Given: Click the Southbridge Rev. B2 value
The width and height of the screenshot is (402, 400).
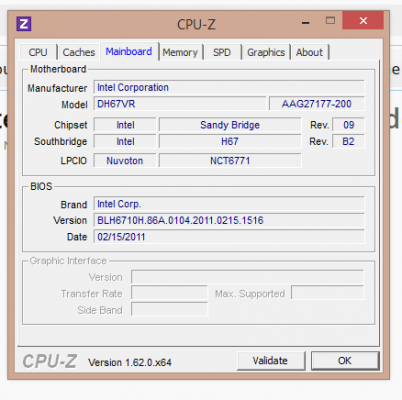Looking at the screenshot, I should point(348,142).
